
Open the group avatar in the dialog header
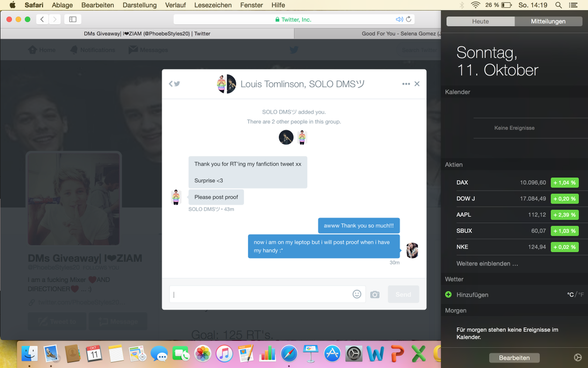coord(226,84)
